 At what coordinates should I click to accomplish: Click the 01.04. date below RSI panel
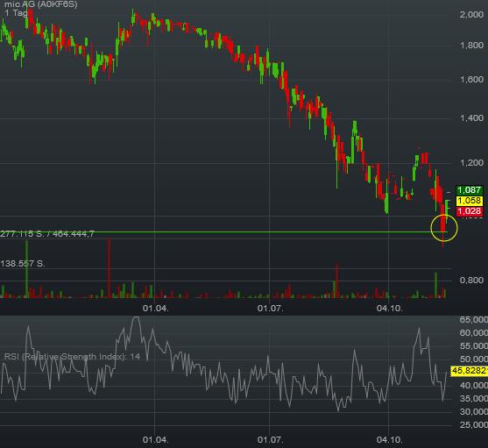click(155, 440)
